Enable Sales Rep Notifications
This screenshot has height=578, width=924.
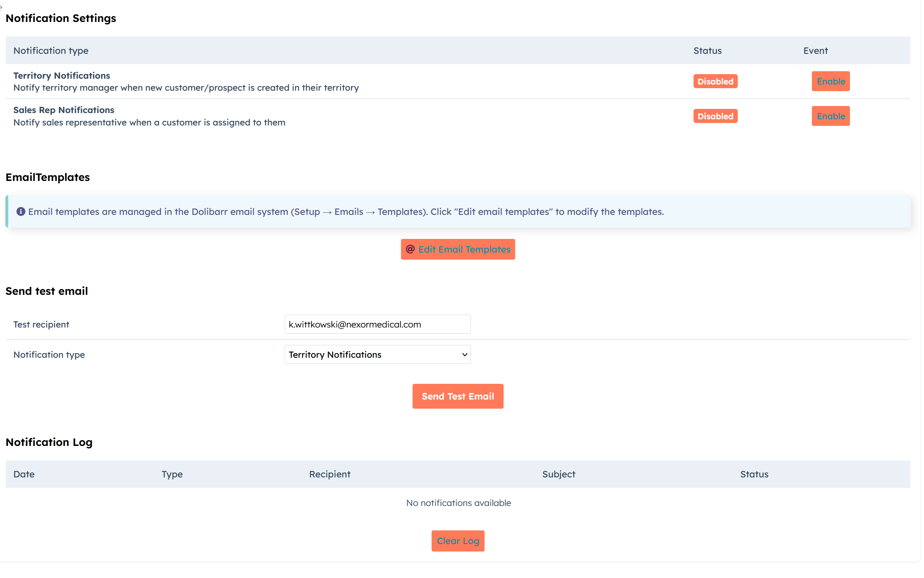(x=830, y=116)
